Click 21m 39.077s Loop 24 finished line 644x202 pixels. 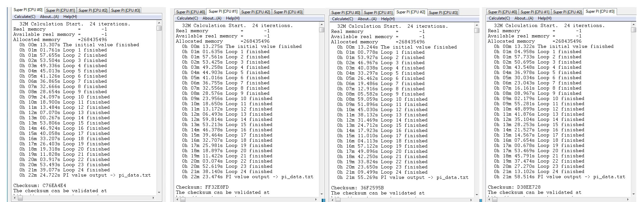[x=65, y=170]
